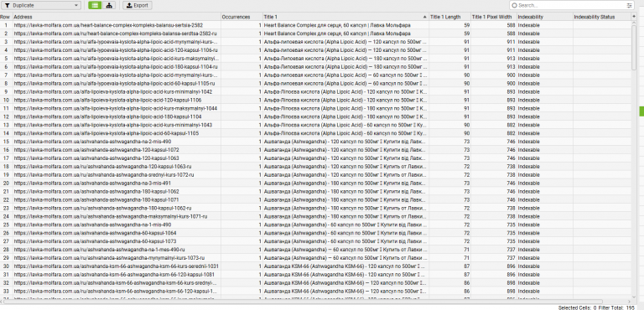Click Pixel Width 882 in row 13
The height and width of the screenshot is (310, 644).
pyautogui.click(x=494, y=125)
